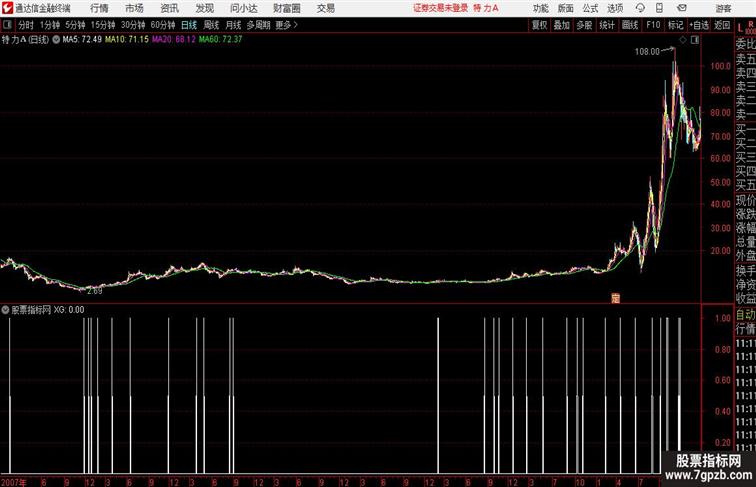Click the 叠加 overlay button

(562, 25)
